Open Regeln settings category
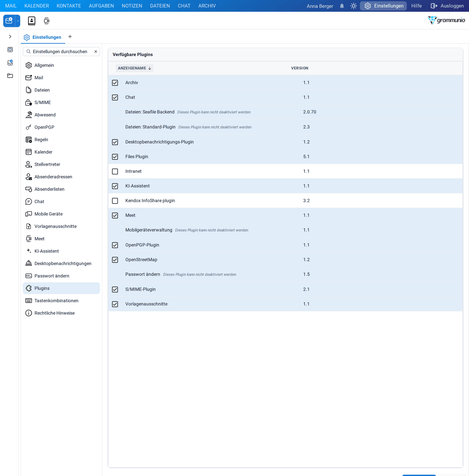Image resolution: width=469 pixels, height=476 pixels. [x=61, y=140]
